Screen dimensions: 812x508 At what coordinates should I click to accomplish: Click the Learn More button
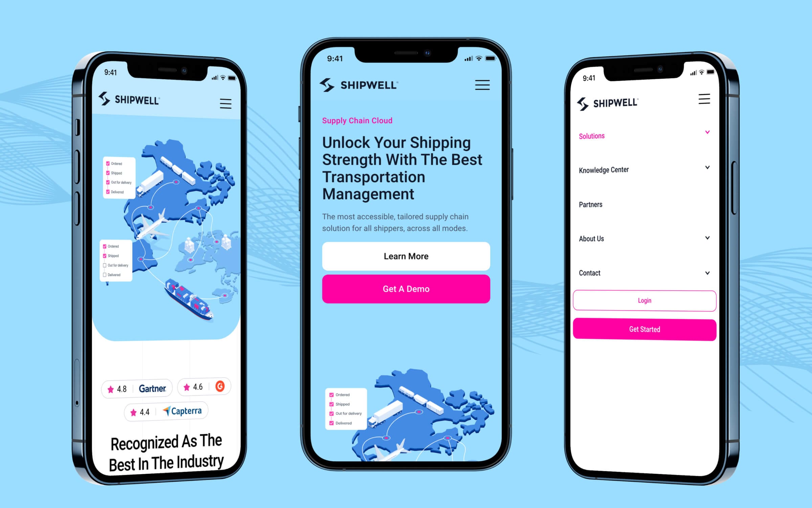[406, 256]
